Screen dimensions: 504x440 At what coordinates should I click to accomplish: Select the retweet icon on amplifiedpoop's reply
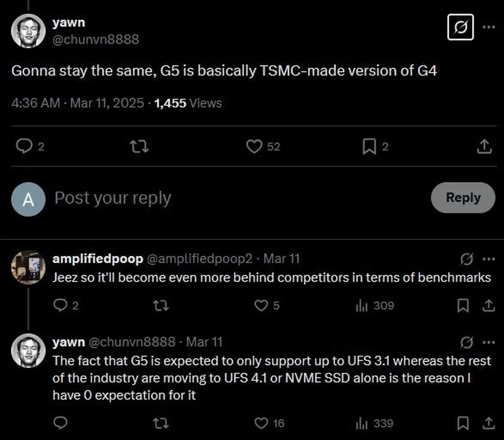point(161,305)
